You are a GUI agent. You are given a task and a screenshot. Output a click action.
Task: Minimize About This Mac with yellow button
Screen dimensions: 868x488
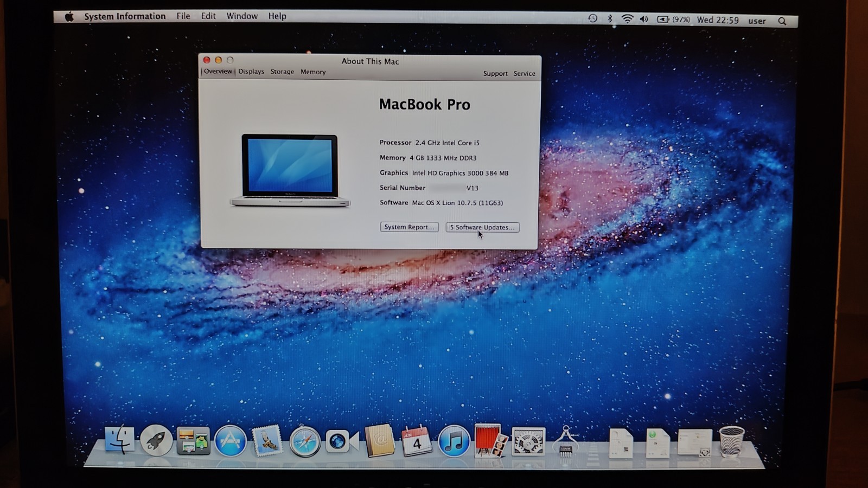click(x=218, y=60)
